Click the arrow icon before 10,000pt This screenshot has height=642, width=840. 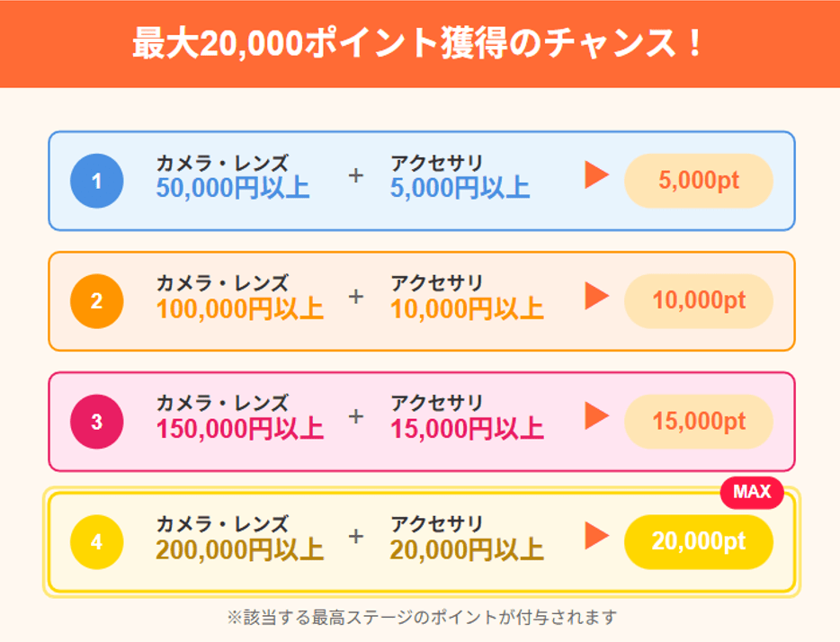point(596,296)
